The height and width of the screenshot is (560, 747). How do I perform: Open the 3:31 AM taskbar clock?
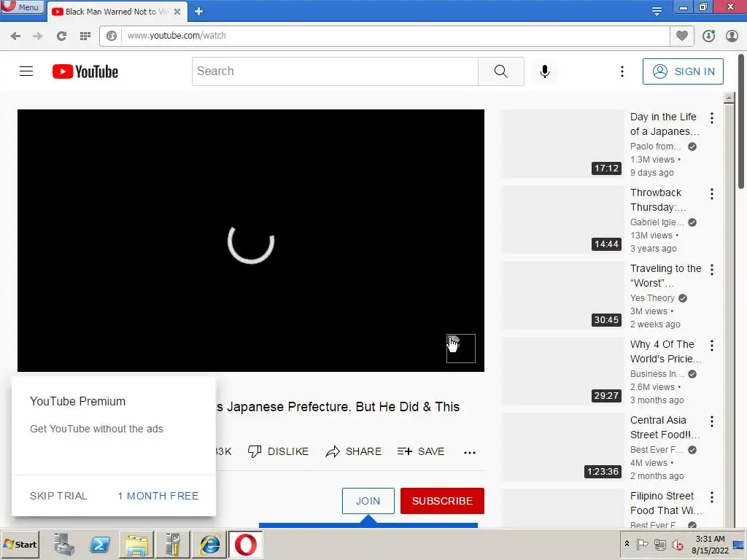(710, 544)
